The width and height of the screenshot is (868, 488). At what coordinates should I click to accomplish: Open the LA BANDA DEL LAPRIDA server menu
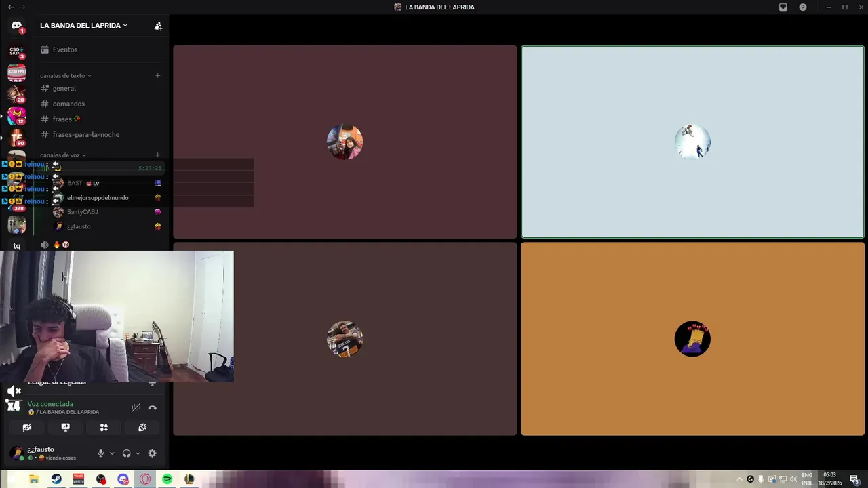coord(83,26)
